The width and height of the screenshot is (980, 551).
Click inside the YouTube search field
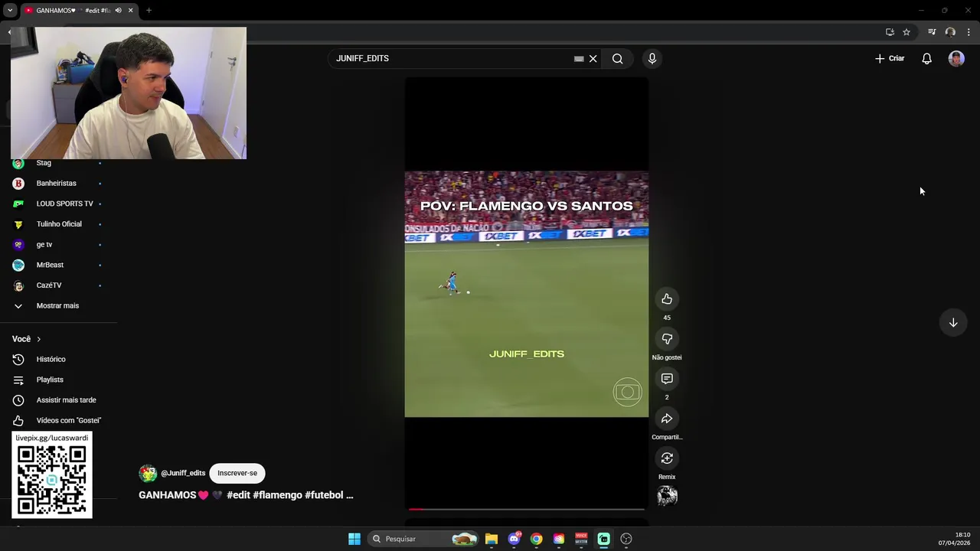452,59
